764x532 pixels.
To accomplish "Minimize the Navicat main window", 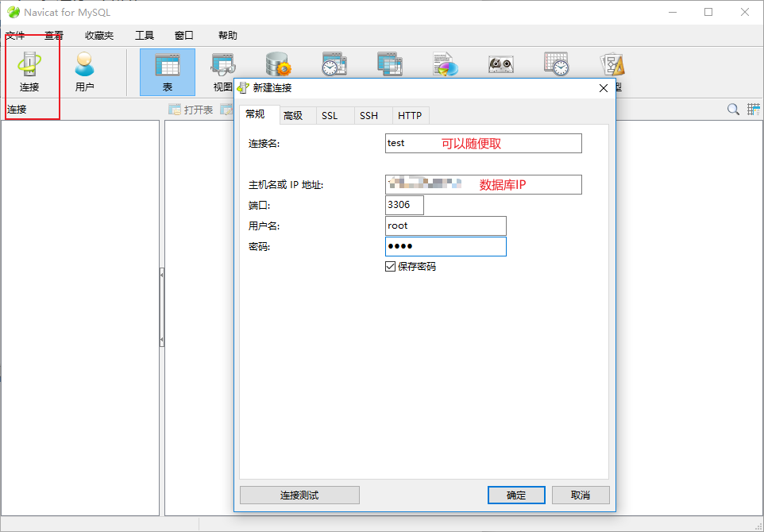I will point(673,12).
